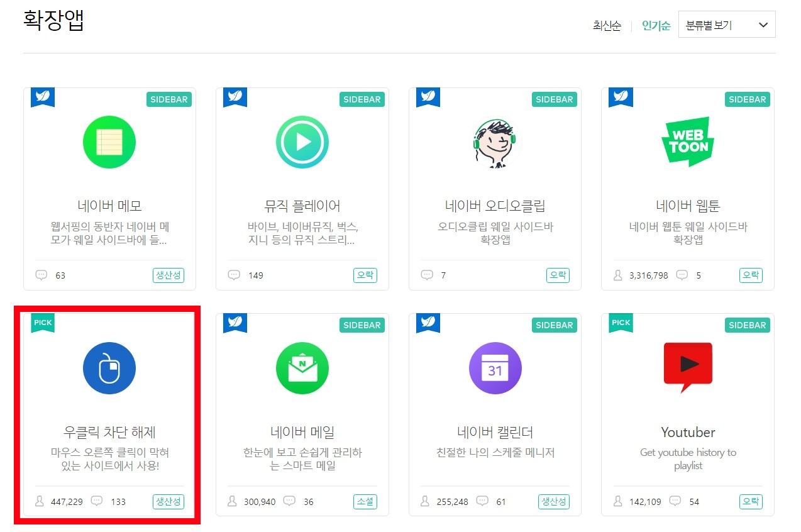Click the user count icon on 우클릭 차단 해제 card
801x532 pixels.
click(x=40, y=502)
